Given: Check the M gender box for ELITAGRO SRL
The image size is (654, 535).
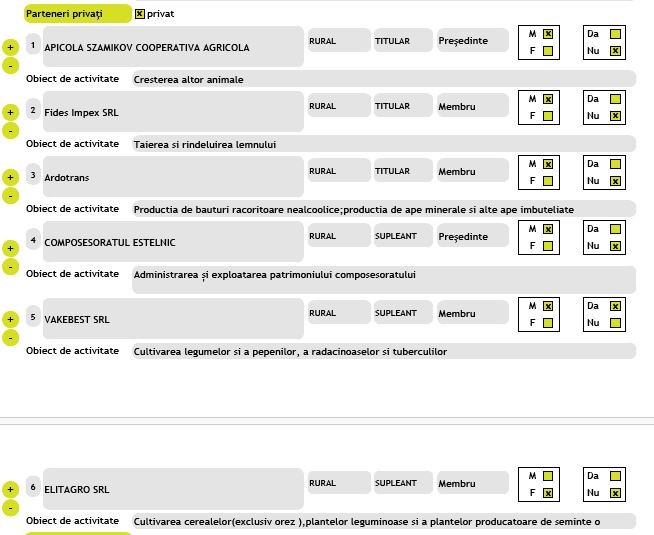Looking at the screenshot, I should pyautogui.click(x=548, y=476).
